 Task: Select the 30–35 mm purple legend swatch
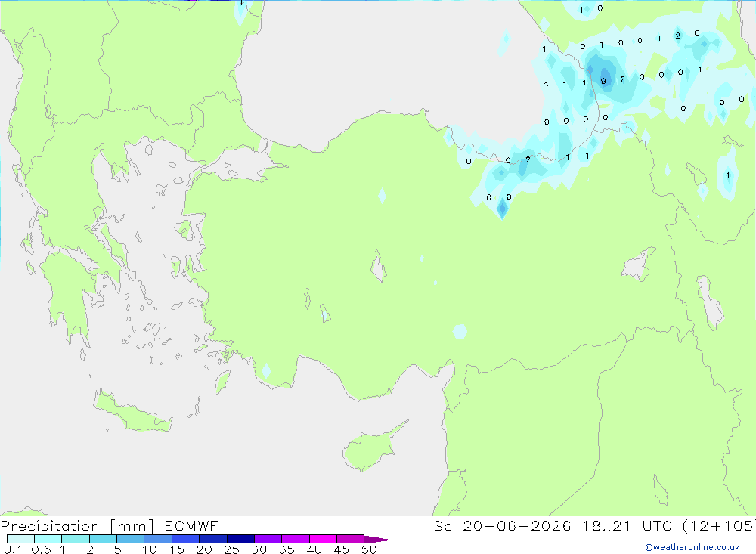coord(268,539)
